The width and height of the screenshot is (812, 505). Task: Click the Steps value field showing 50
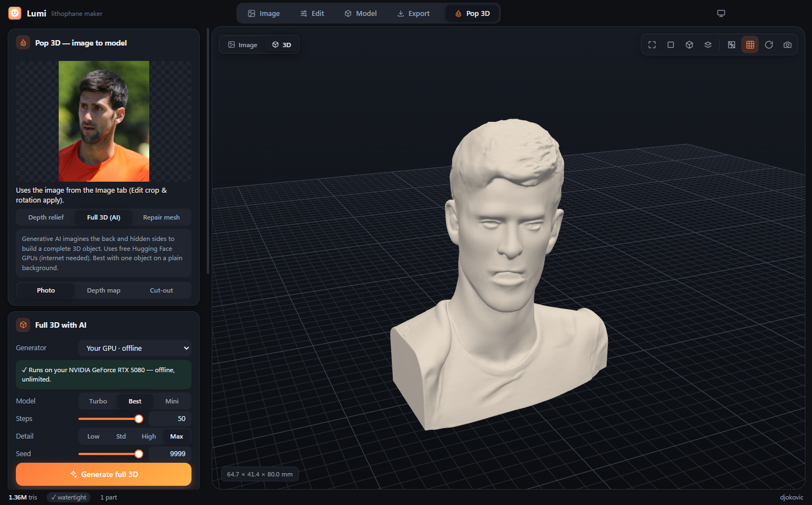[170, 419]
